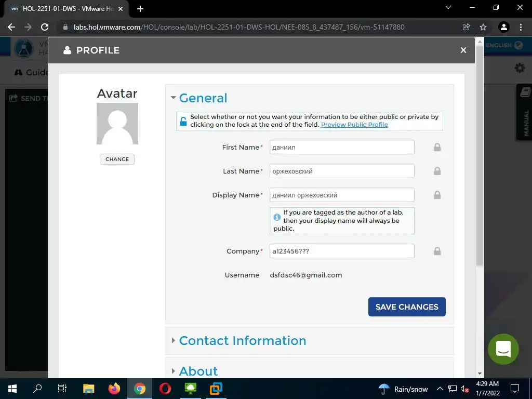Bookmark this page with star icon
The width and height of the screenshot is (532, 399).
[x=483, y=27]
